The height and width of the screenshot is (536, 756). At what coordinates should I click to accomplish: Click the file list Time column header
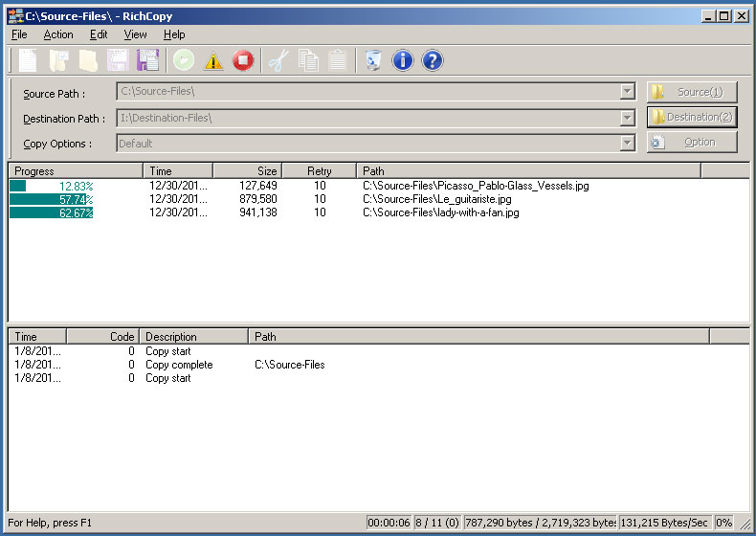pos(178,170)
